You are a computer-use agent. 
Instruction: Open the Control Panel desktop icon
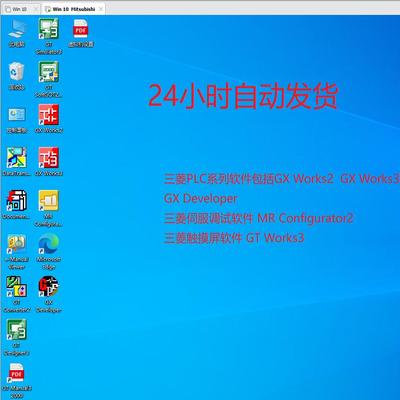tap(17, 120)
